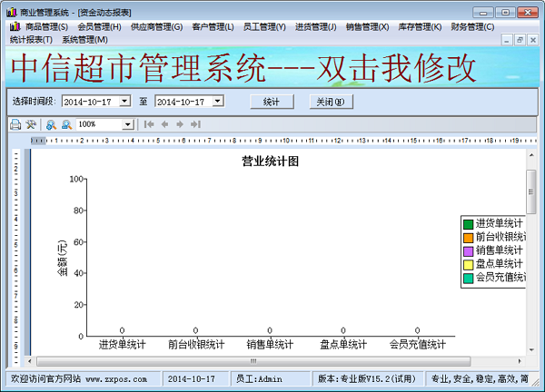
Task: Click the purple 销售单统计 legend swatch
Action: [468, 251]
